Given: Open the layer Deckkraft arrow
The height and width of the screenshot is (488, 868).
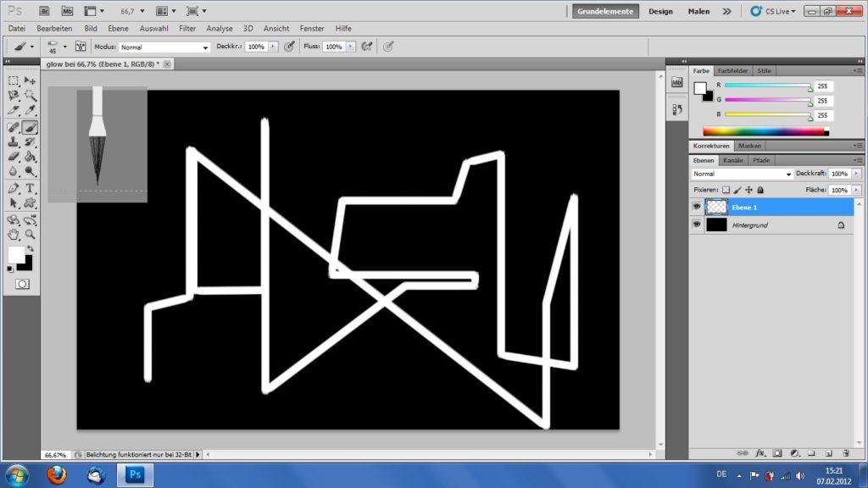Looking at the screenshot, I should pos(856,174).
